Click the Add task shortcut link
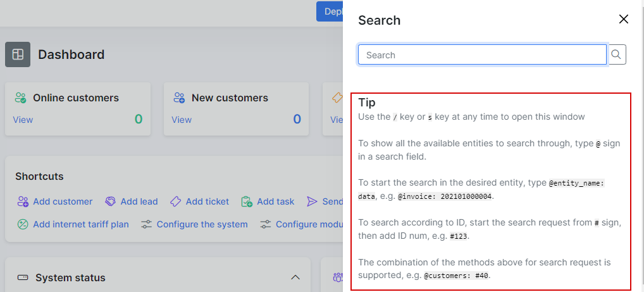Viewport: 644px width, 292px height. click(x=275, y=201)
